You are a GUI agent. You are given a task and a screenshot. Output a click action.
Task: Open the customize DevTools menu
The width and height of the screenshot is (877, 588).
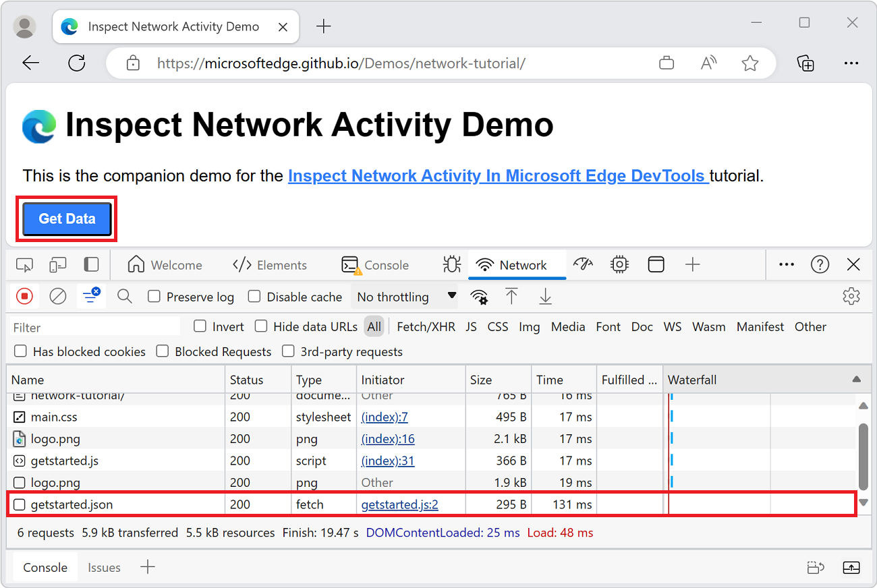click(x=786, y=264)
